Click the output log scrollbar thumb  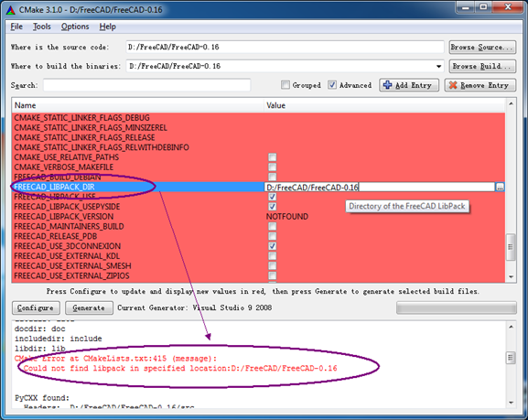pyautogui.click(x=511, y=358)
